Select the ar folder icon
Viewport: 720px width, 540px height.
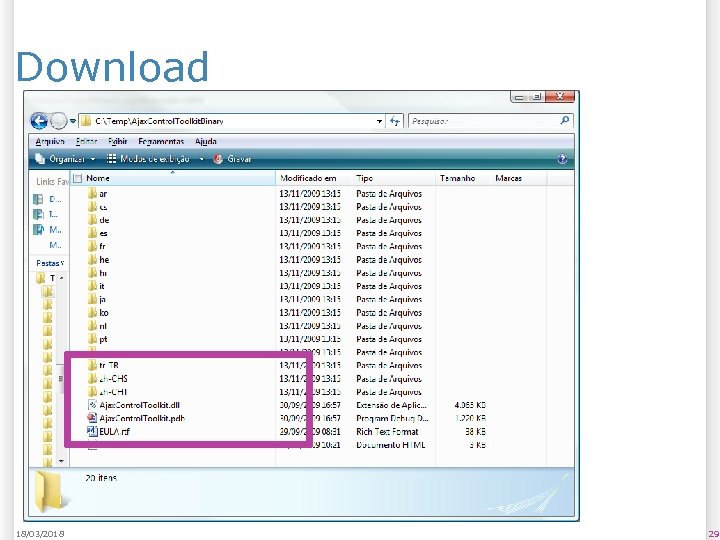92,193
